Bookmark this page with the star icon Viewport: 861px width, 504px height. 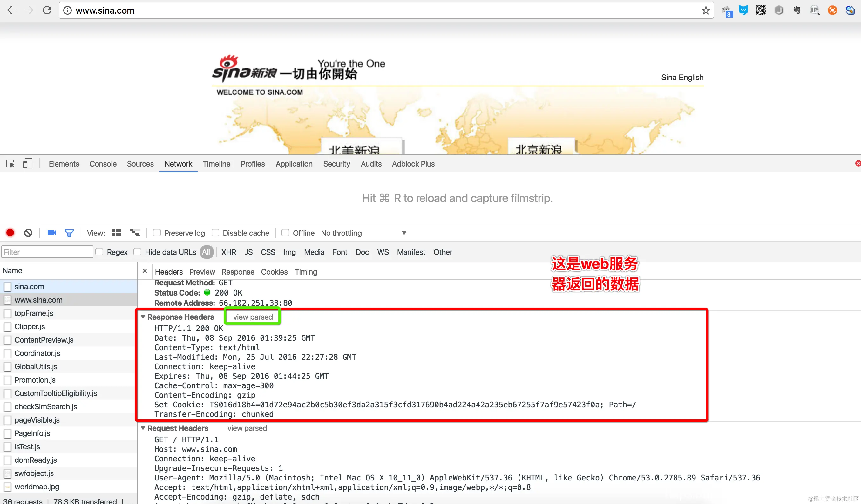point(706,10)
